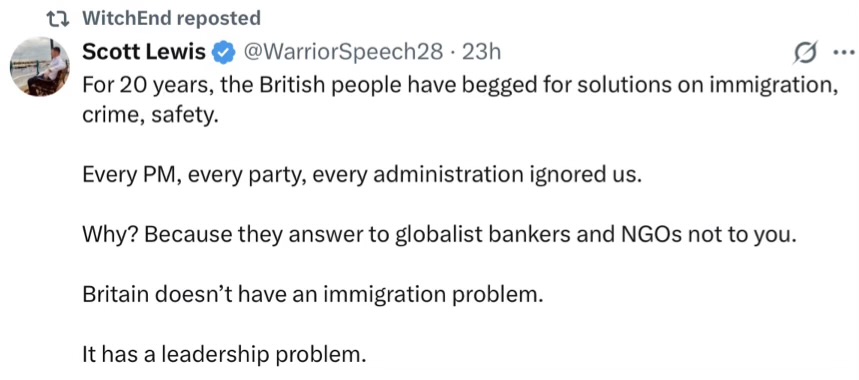Viewport: 859px width, 380px height.
Task: Visit the @WarriorSpeech28 handle
Action: [x=341, y=53]
